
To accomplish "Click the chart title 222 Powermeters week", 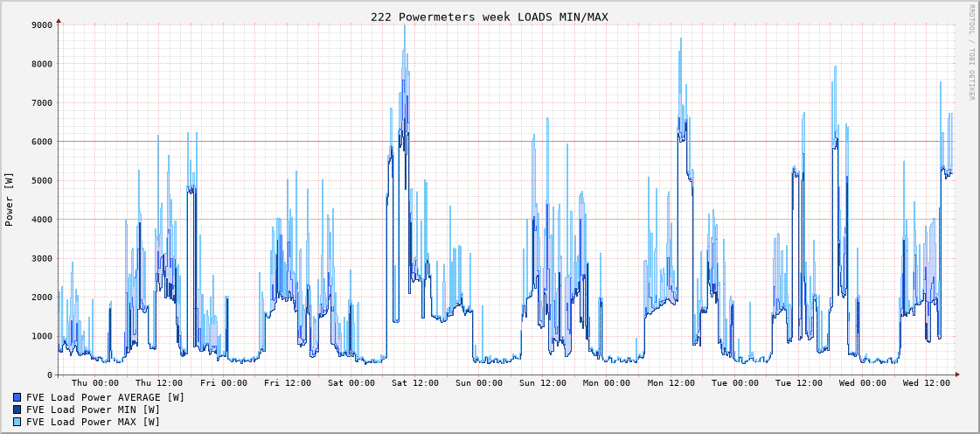I will (489, 17).
